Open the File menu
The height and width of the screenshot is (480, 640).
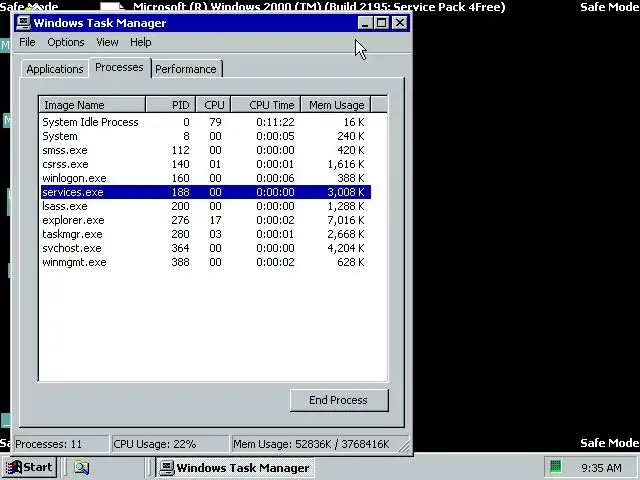click(x=27, y=42)
